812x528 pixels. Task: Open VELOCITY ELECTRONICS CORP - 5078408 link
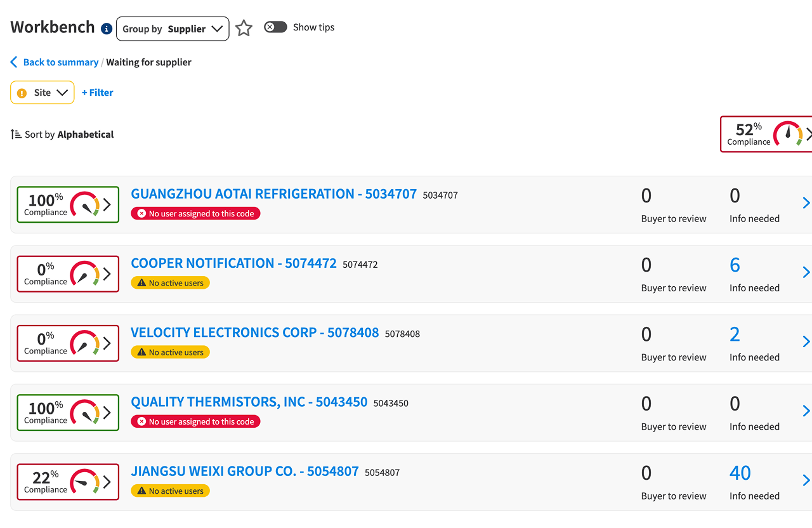click(x=255, y=333)
